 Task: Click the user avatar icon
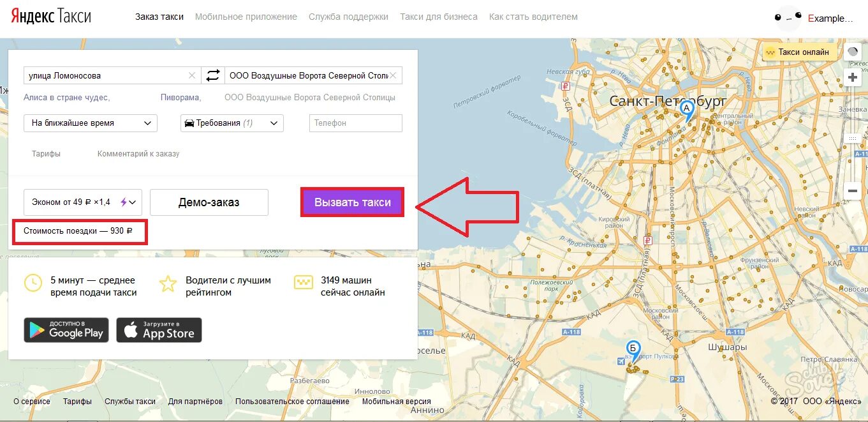pyautogui.click(x=788, y=18)
